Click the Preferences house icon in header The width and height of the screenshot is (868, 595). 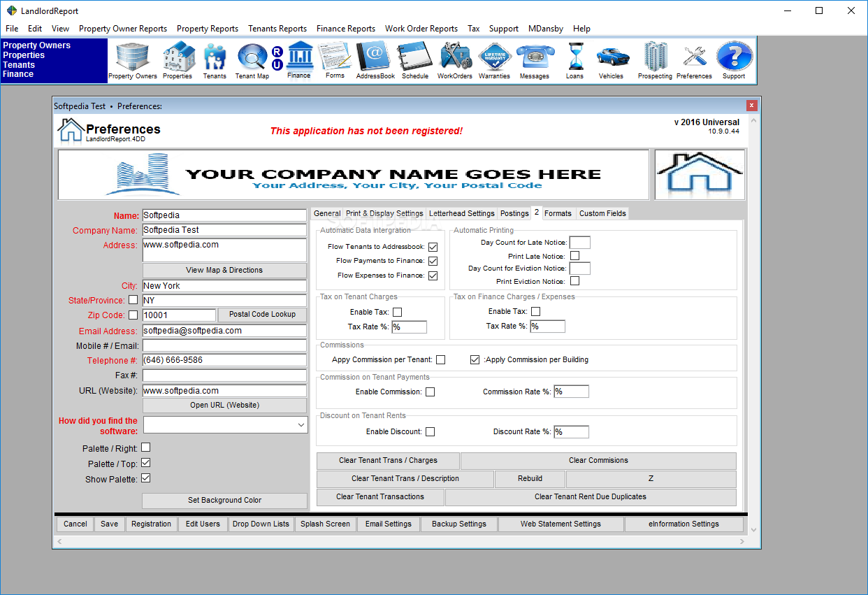tap(70, 130)
